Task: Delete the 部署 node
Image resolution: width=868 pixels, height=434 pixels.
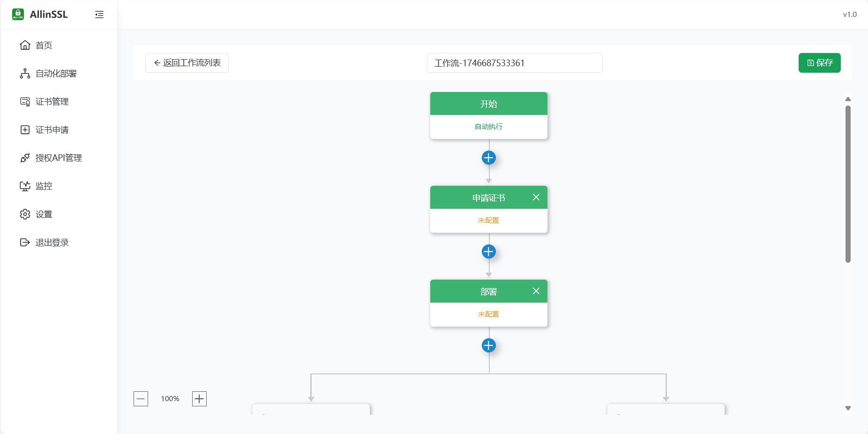Action: coord(536,291)
